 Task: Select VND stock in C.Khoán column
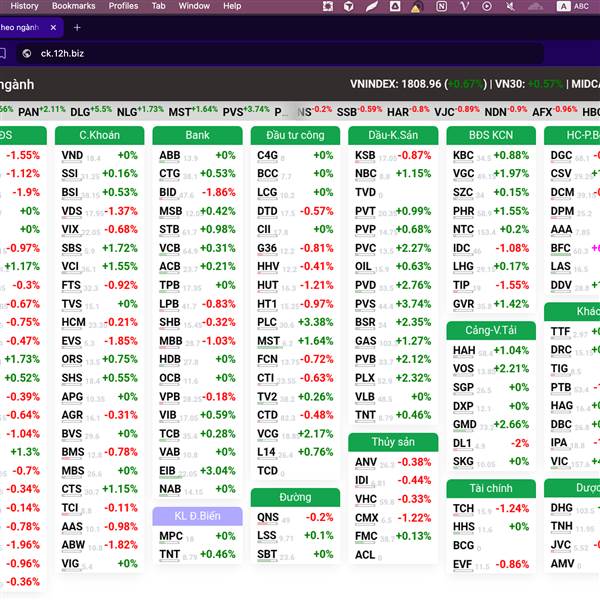point(99,155)
